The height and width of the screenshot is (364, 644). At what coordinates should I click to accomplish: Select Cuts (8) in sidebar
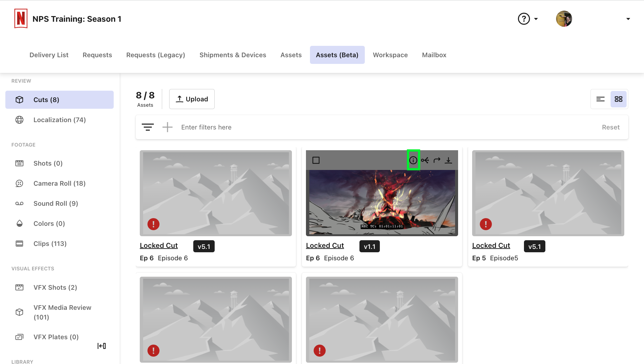click(60, 100)
